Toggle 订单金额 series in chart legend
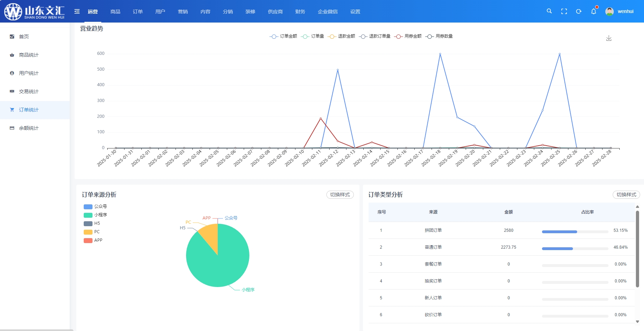 pos(283,36)
